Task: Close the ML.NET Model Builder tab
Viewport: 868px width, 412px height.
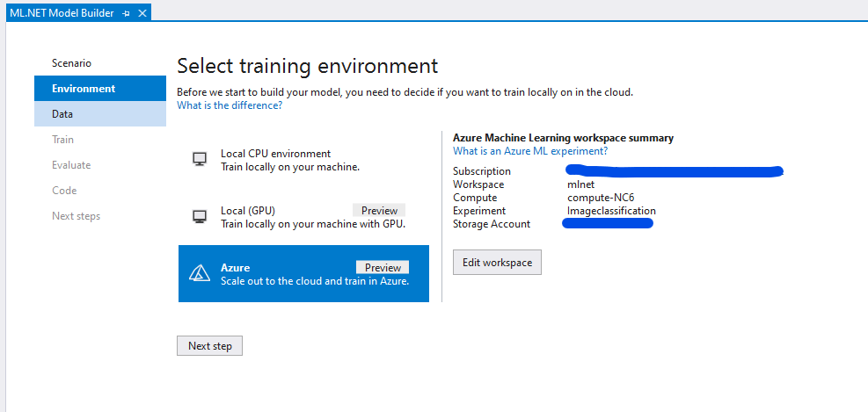Action: click(x=143, y=12)
